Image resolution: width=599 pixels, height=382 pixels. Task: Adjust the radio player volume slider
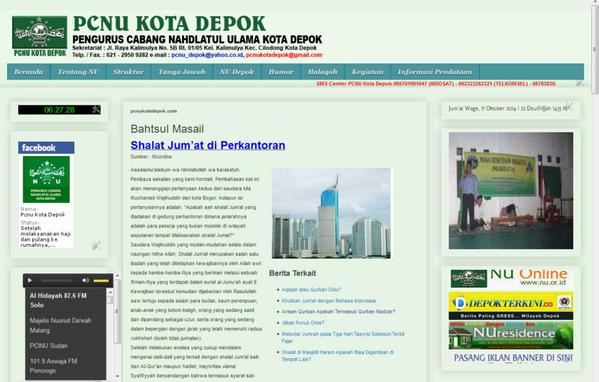point(101,281)
